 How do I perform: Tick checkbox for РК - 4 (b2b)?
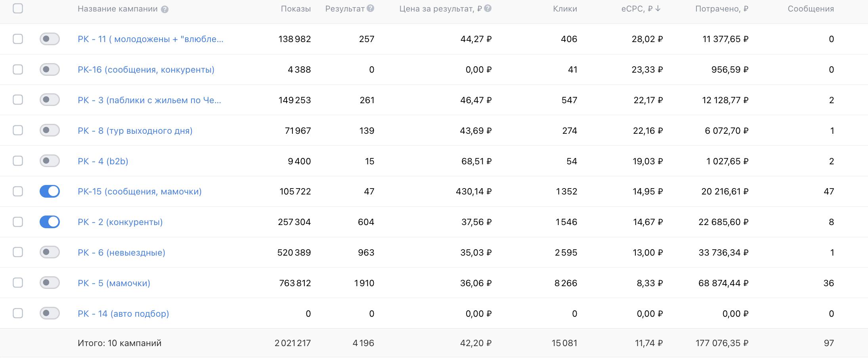(18, 161)
